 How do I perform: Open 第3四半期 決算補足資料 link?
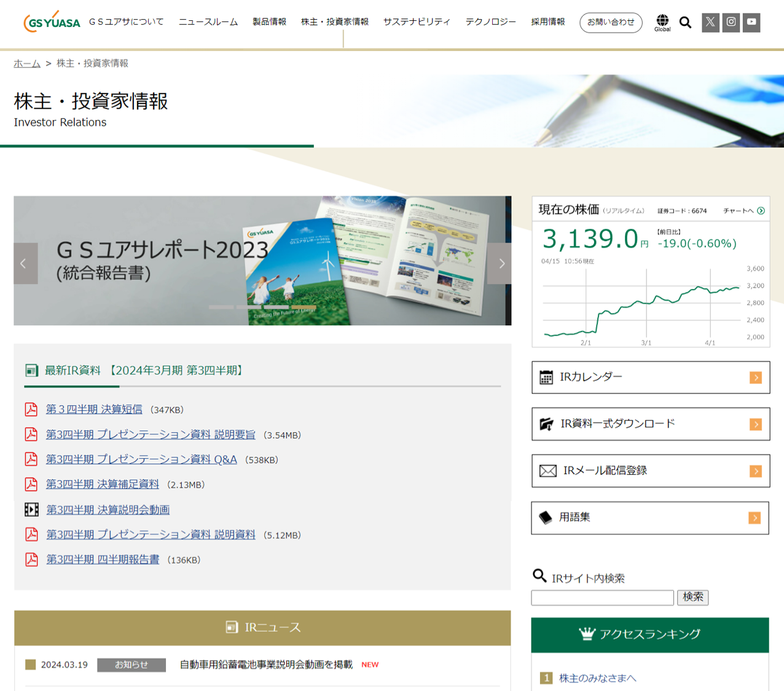pyautogui.click(x=103, y=484)
